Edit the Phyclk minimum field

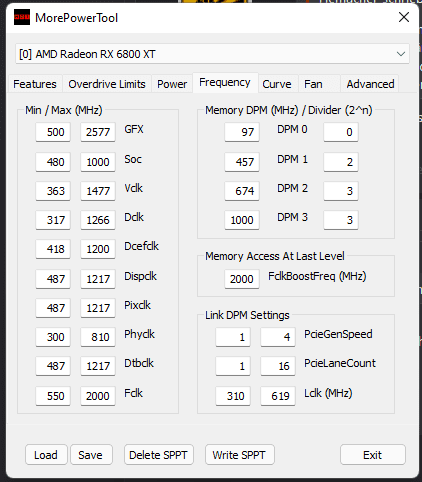[53, 337]
